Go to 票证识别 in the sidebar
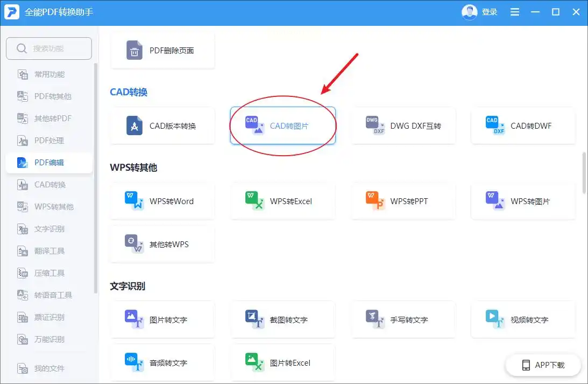588x384 pixels. click(x=49, y=317)
